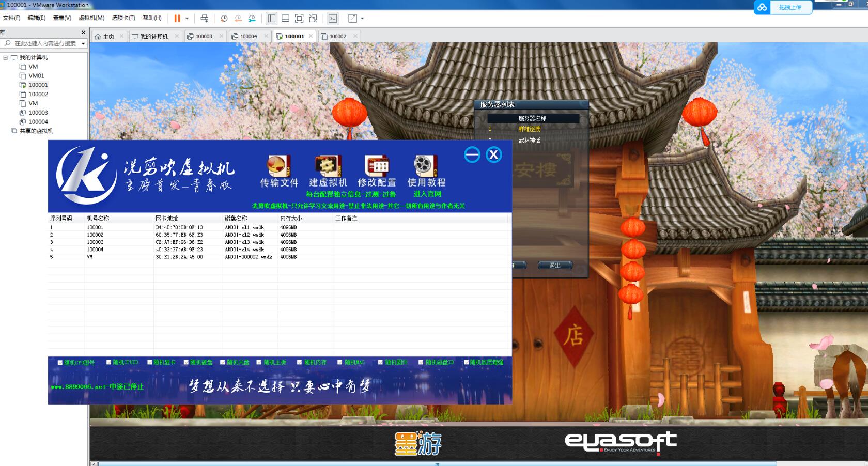Switch to the 主页 tab
This screenshot has height=466, width=868.
[108, 36]
